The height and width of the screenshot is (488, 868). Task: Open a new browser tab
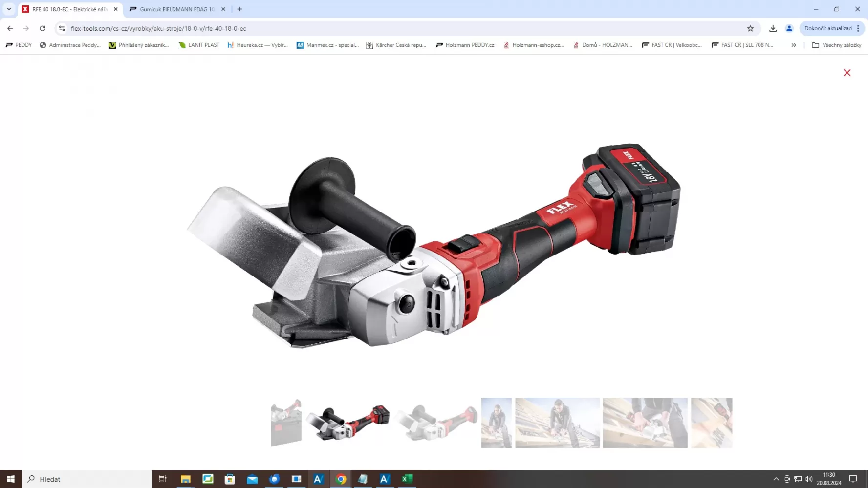click(239, 9)
